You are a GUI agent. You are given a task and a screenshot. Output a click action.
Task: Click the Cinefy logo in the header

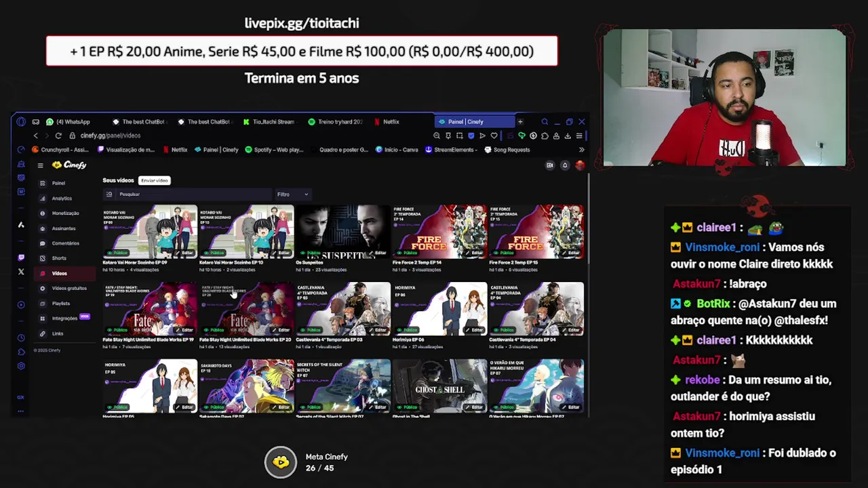click(70, 165)
